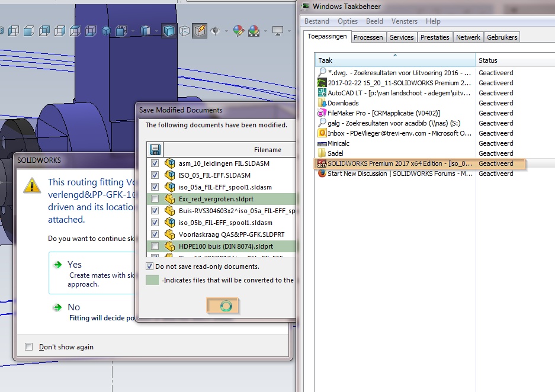Uncheck the Voorlaskraag QAS&PP-GFK.SLDPRT checkbox
Viewport: 555px width, 392px height.
click(155, 234)
